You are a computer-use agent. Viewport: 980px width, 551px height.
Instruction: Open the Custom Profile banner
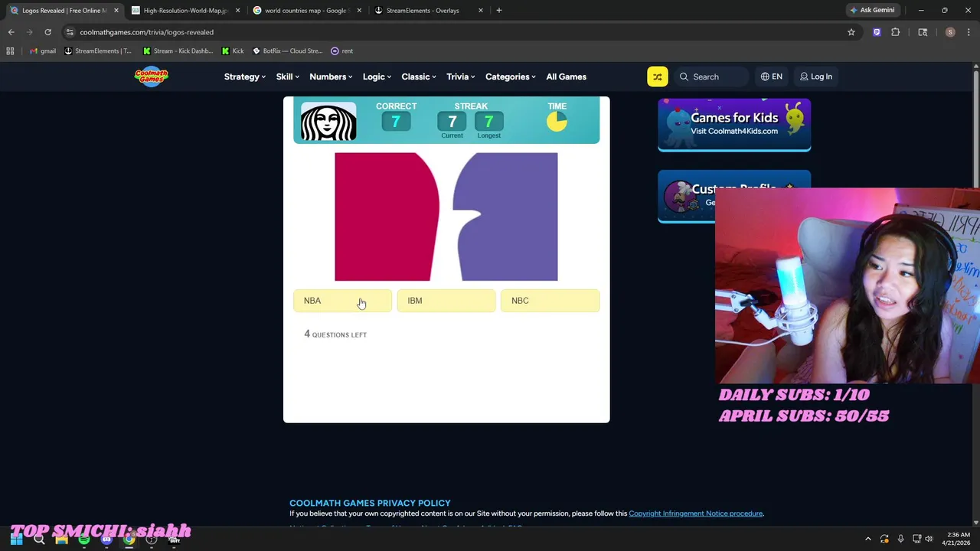(x=687, y=196)
